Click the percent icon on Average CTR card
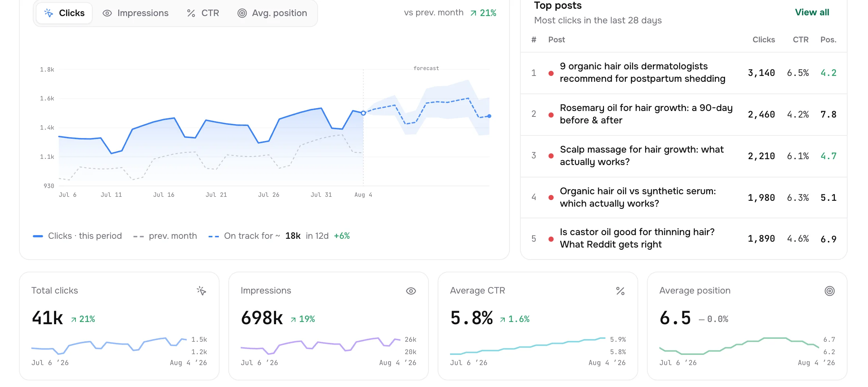The width and height of the screenshot is (868, 387). coord(620,291)
